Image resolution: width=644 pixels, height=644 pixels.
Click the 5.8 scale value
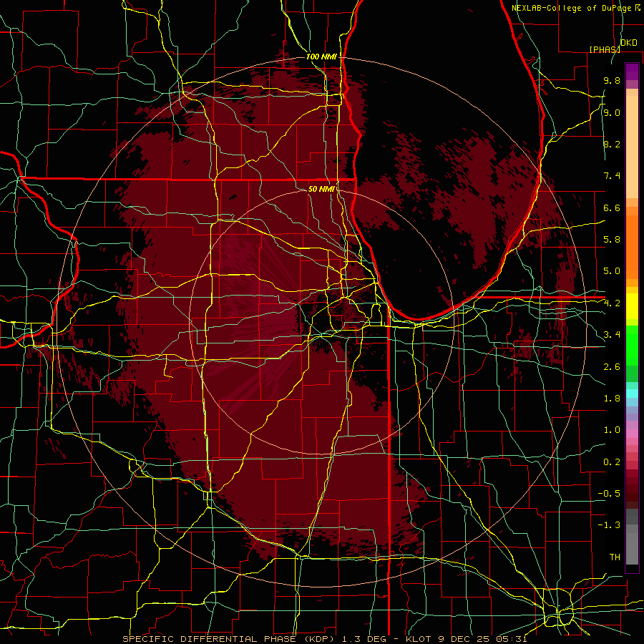point(612,240)
